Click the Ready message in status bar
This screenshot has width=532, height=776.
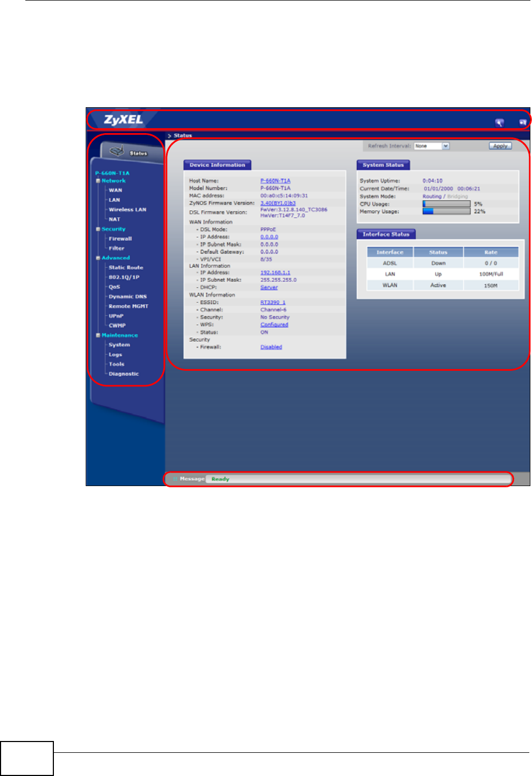click(x=220, y=479)
